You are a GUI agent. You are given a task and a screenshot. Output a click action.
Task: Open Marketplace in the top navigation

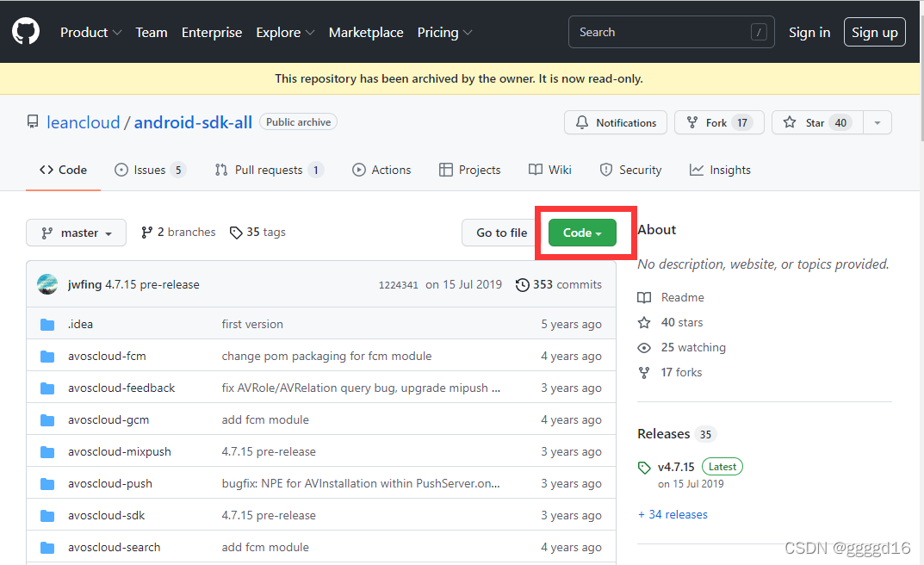(x=366, y=33)
